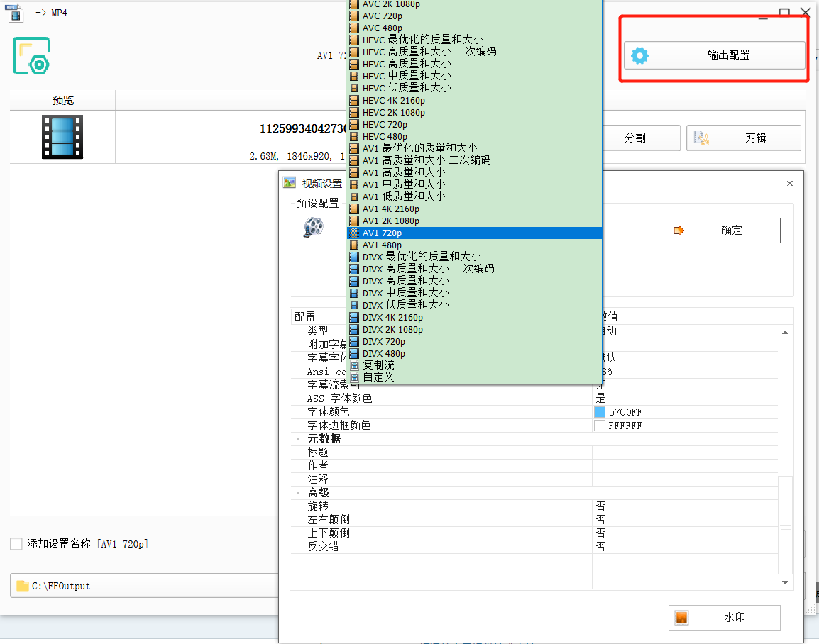Pick the AVC 480p preset
This screenshot has width=819, height=644.
click(x=474, y=28)
